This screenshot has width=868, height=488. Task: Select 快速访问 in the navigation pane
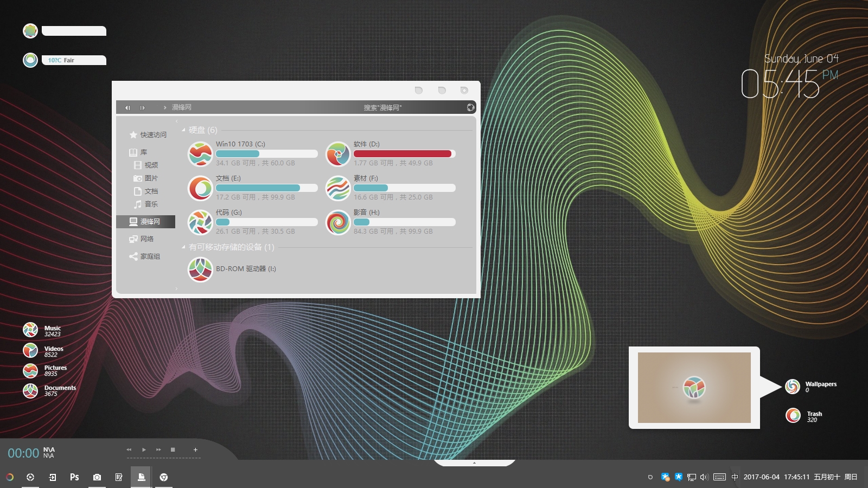tap(152, 135)
